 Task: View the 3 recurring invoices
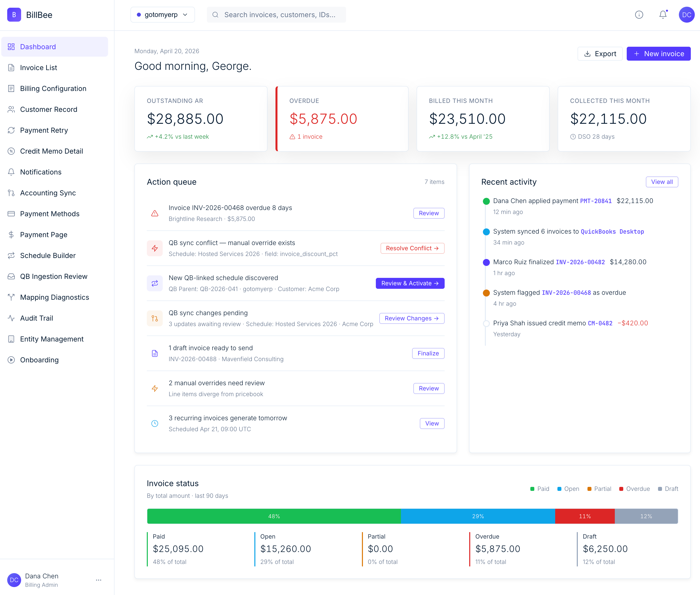[432, 424]
